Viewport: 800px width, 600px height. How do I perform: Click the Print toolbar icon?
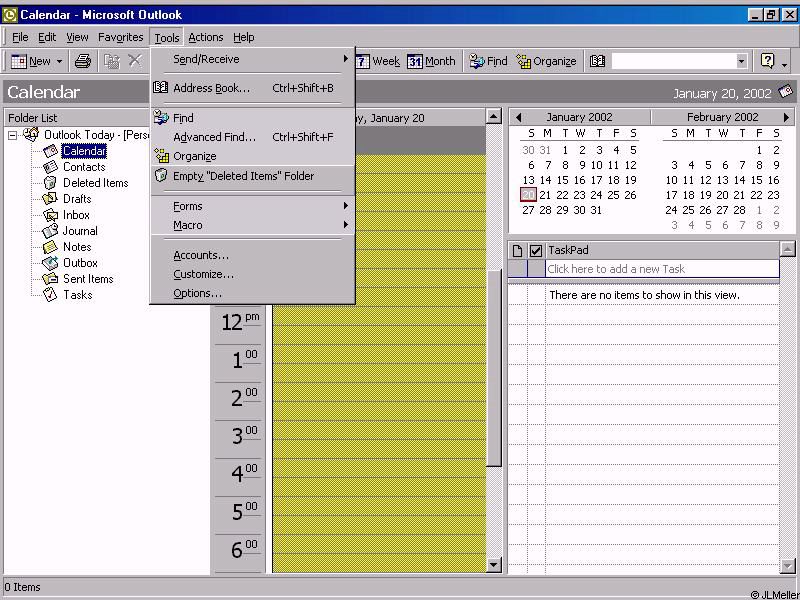[83, 61]
